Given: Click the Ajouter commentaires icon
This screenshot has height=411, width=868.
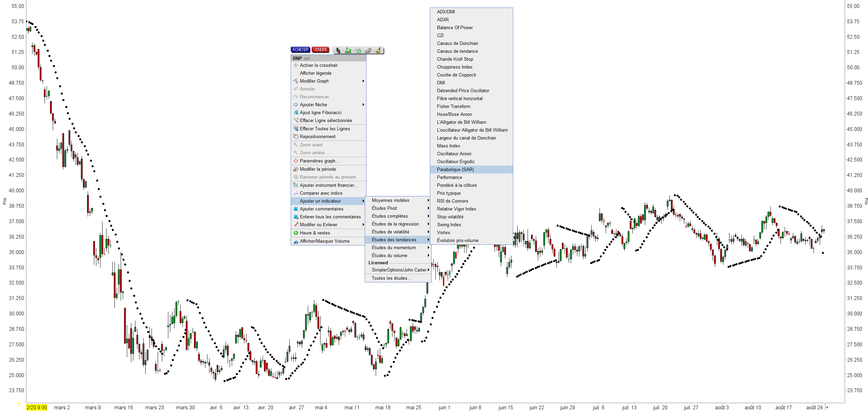Looking at the screenshot, I should click(296, 209).
